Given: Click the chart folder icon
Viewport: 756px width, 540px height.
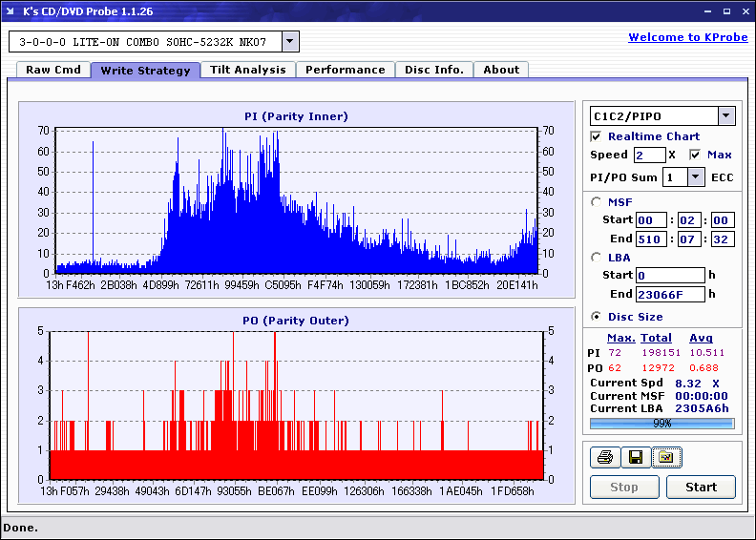Looking at the screenshot, I should (x=665, y=458).
